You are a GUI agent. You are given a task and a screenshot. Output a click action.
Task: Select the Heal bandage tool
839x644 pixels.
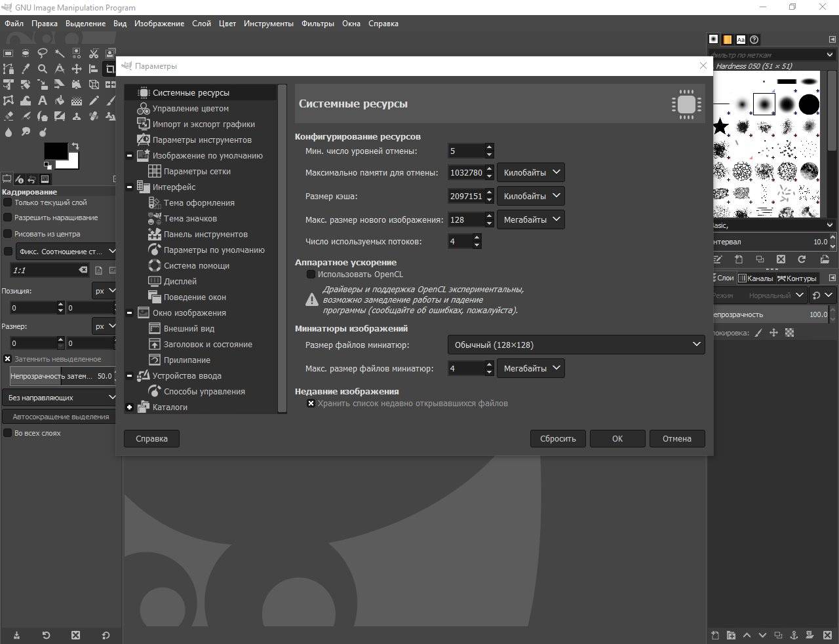point(94,116)
